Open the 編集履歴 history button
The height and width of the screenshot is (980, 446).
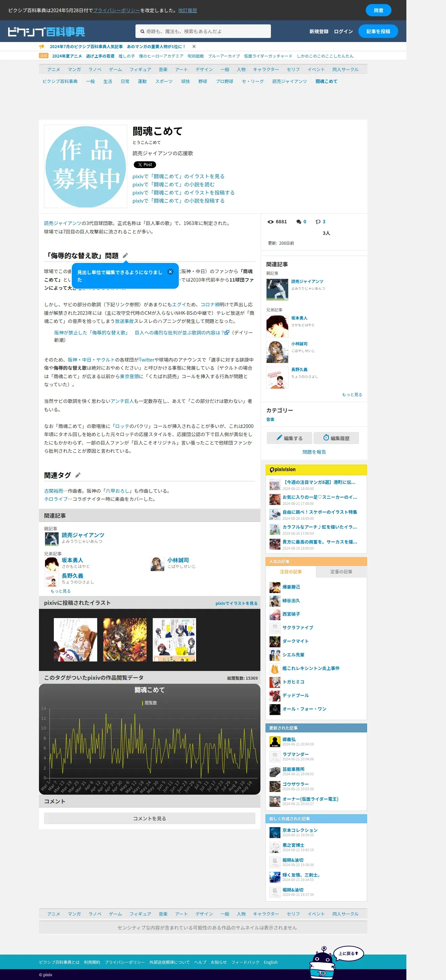[x=336, y=438]
